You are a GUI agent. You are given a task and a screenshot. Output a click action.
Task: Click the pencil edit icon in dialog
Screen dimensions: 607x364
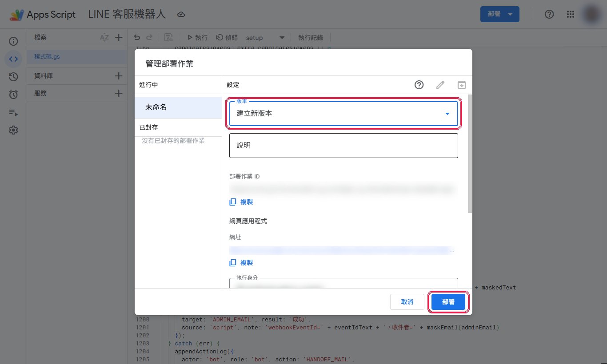(440, 85)
